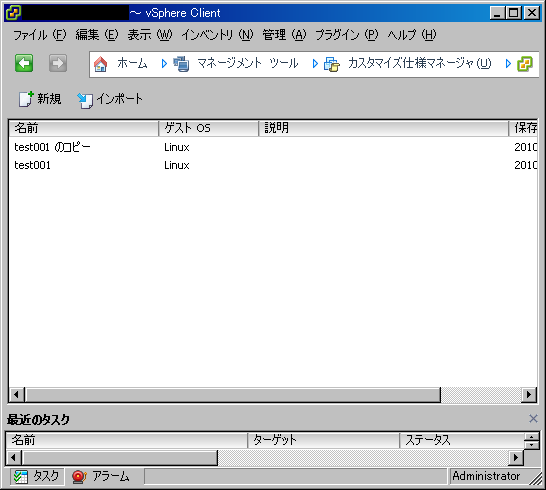This screenshot has width=546, height=490.
Task: Click the アラーム red alarm icon
Action: coord(79,476)
